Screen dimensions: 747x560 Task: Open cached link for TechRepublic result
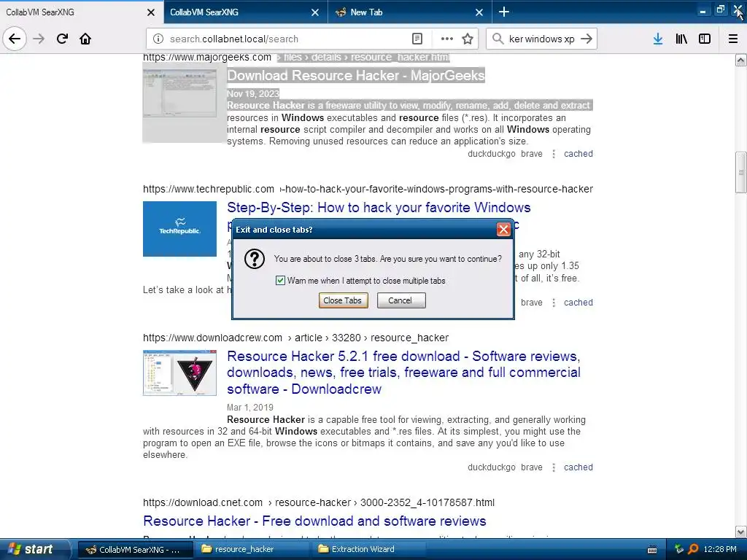pyautogui.click(x=578, y=303)
